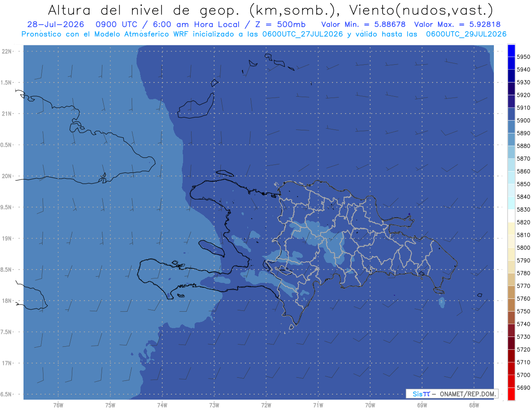Click the 71W longitude label

coord(318,405)
